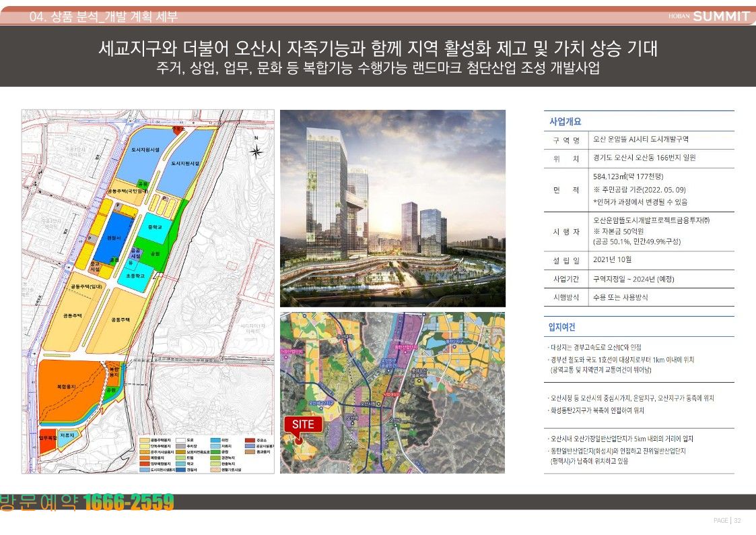Click '인허가 과정에서 변경될 수 있음' note
Viewport: 756px width, 535px height.
[x=640, y=202]
